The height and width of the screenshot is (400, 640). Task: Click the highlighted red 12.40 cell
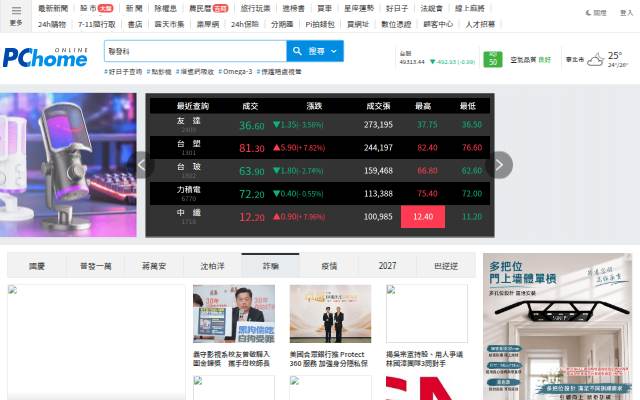point(423,217)
